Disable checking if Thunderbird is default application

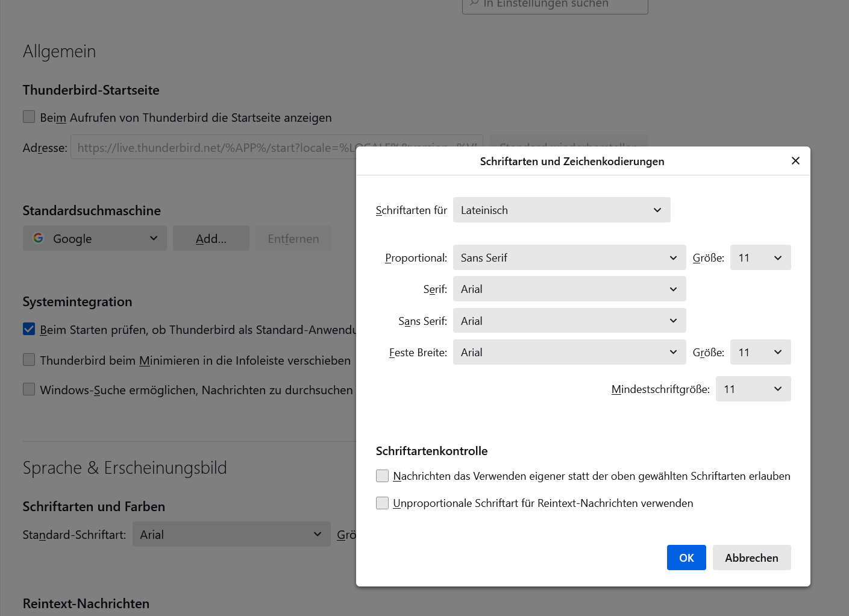click(28, 329)
